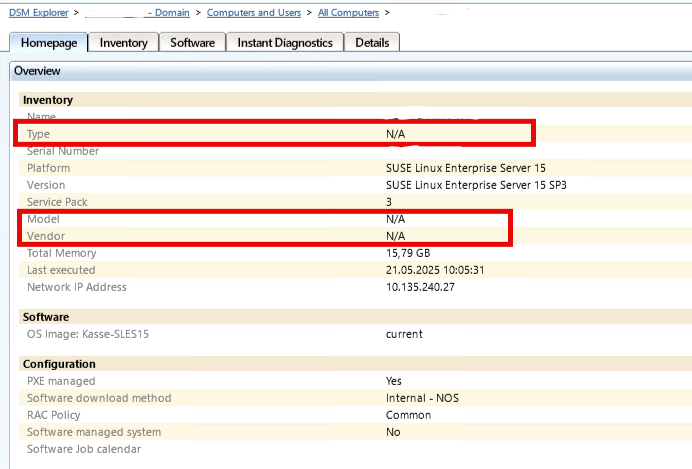
Task: Select the Network IP Address value 10.135.240.27
Action: pos(421,287)
